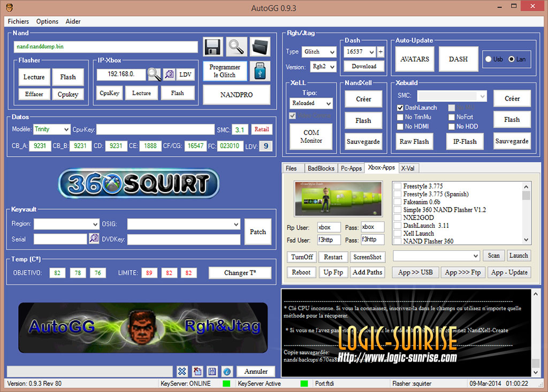Click the nand file path field
Image resolution: width=548 pixels, height=392 pixels.
(x=106, y=47)
